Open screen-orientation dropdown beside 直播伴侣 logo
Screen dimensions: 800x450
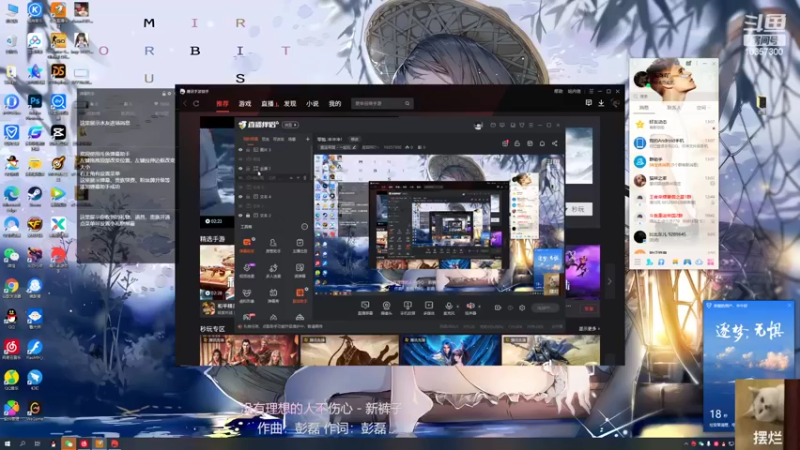coord(290,125)
